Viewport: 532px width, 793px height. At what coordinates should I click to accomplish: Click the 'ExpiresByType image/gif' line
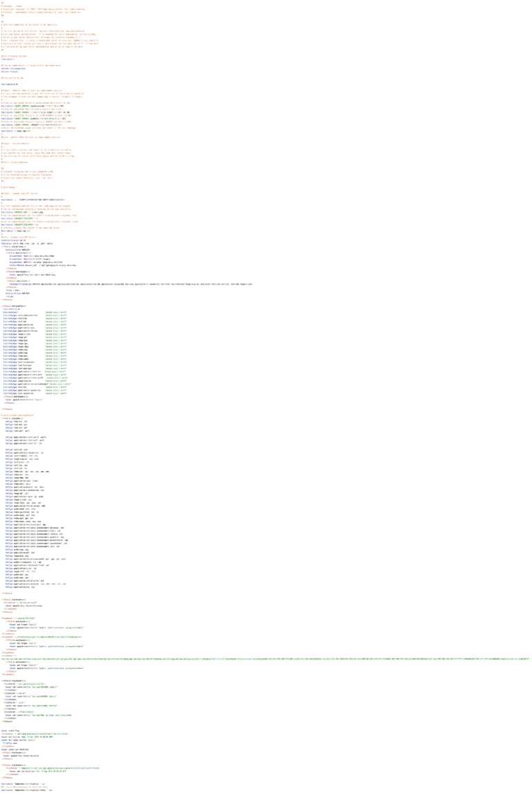(x=35, y=337)
